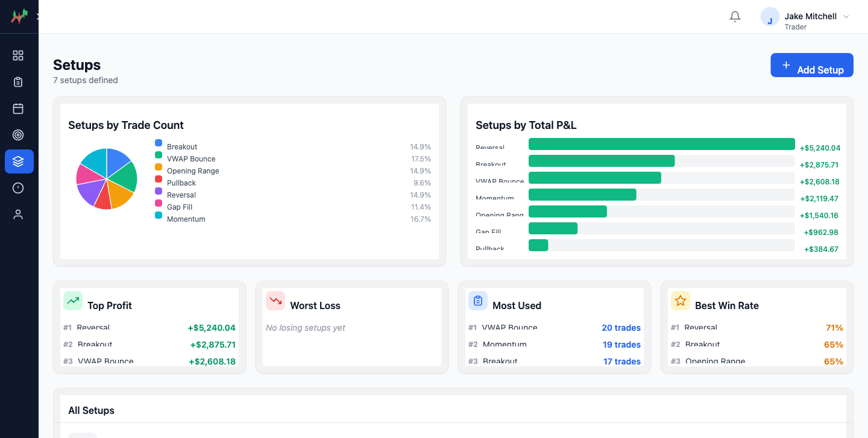The image size is (868, 438).
Task: Select Breakout in the Top Profit list
Action: coord(95,344)
